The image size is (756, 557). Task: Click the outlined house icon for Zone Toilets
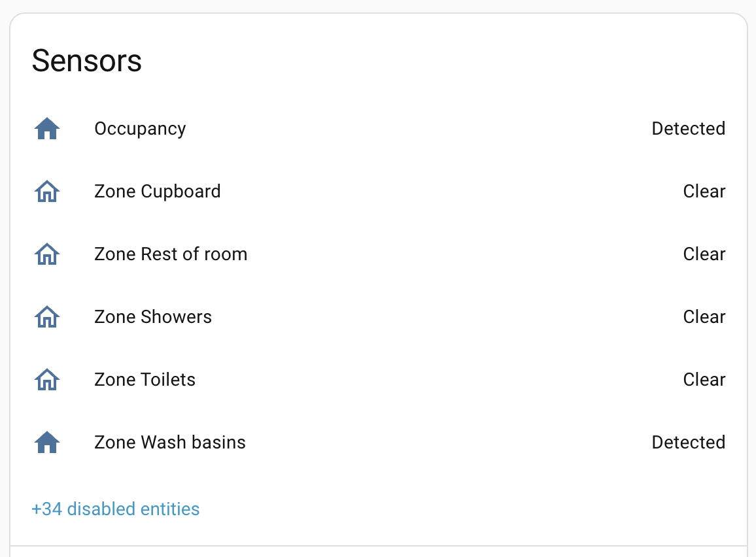point(46,379)
